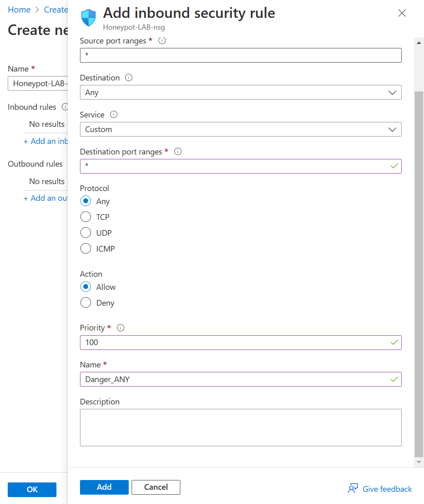The width and height of the screenshot is (424, 504).
Task: Navigate to Home via the breadcrumb
Action: (x=19, y=9)
